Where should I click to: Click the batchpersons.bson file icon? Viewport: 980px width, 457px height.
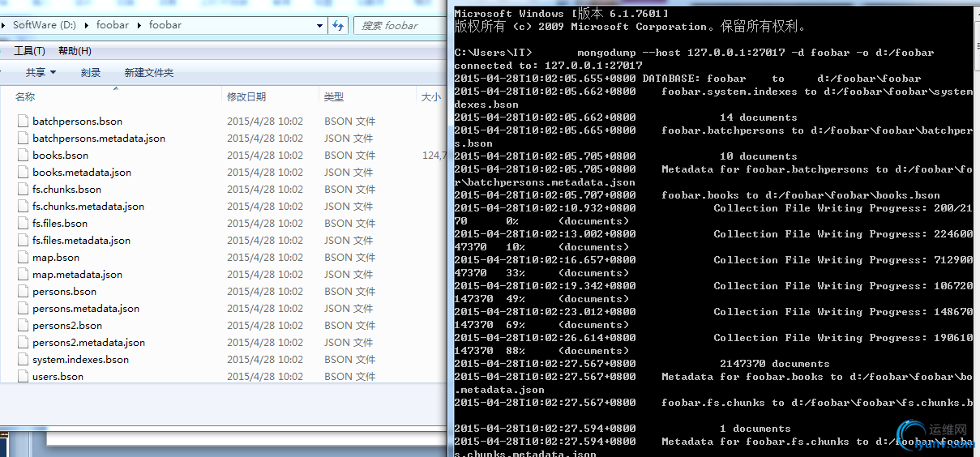coord(23,121)
